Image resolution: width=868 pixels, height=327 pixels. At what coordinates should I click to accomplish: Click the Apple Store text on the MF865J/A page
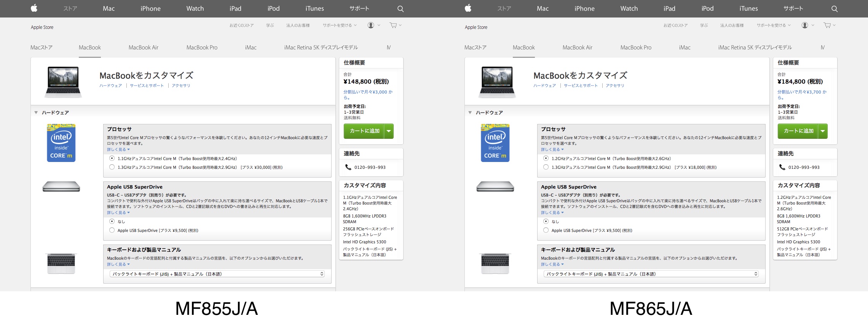[x=476, y=27]
